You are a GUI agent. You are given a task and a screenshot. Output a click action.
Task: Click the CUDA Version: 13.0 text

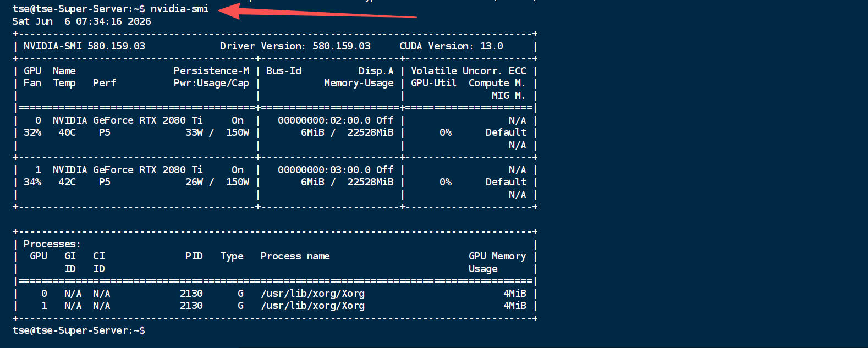pos(451,46)
